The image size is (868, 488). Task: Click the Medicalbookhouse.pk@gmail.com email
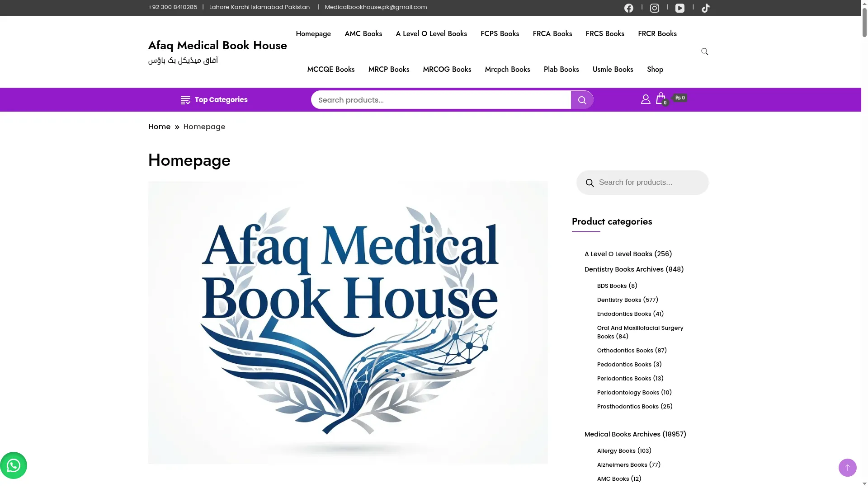point(376,7)
